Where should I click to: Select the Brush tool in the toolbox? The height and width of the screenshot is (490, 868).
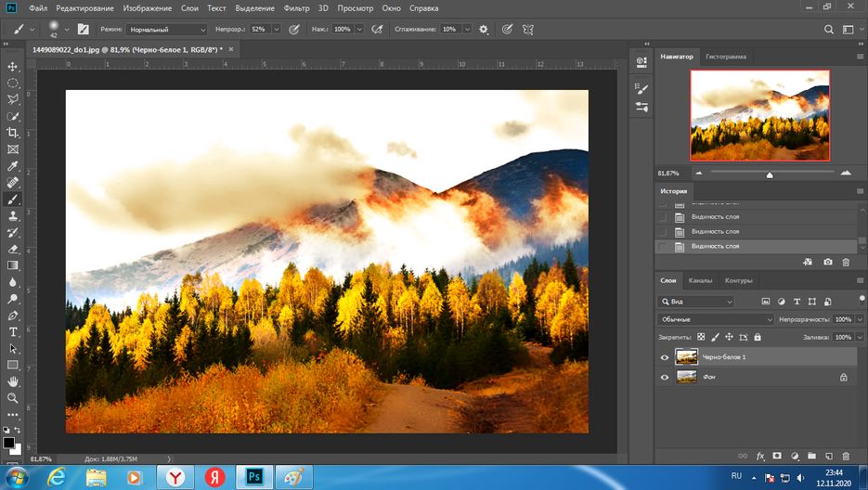(12, 200)
